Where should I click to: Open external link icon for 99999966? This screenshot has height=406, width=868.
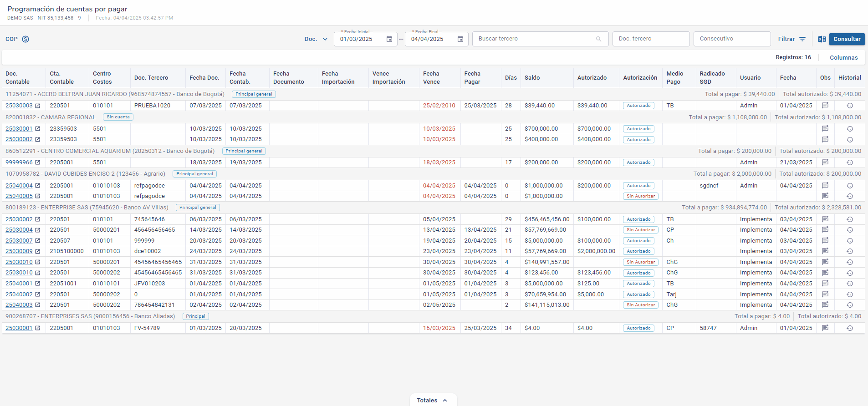[x=38, y=162]
